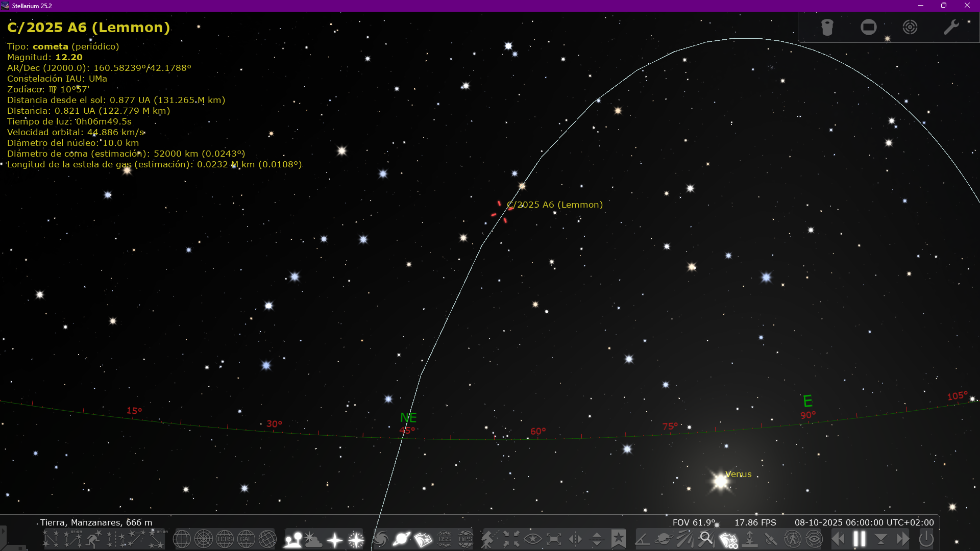Toggle the azimuthal grid
This screenshot has width=980, height=551.
click(203, 539)
